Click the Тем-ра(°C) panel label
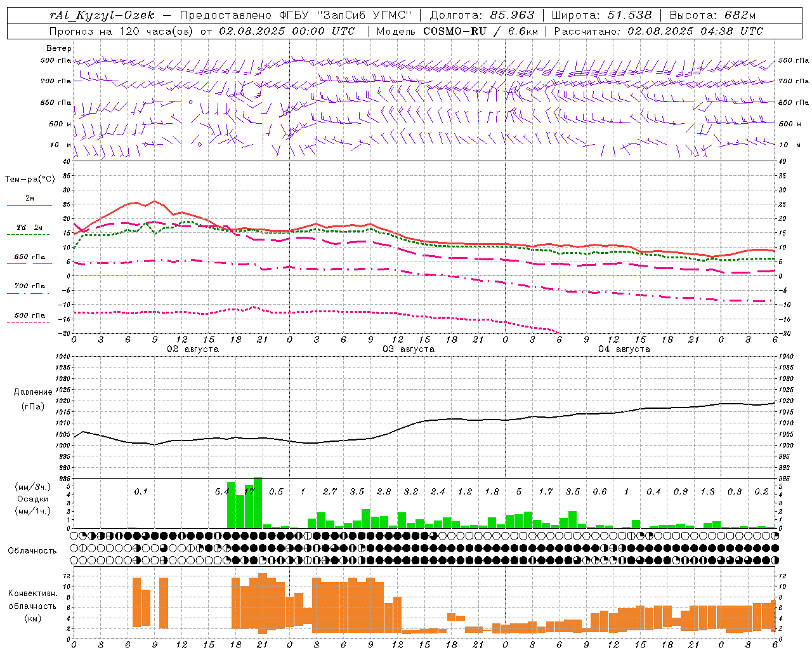Image resolution: width=812 pixels, height=650 pixels. click(30, 180)
